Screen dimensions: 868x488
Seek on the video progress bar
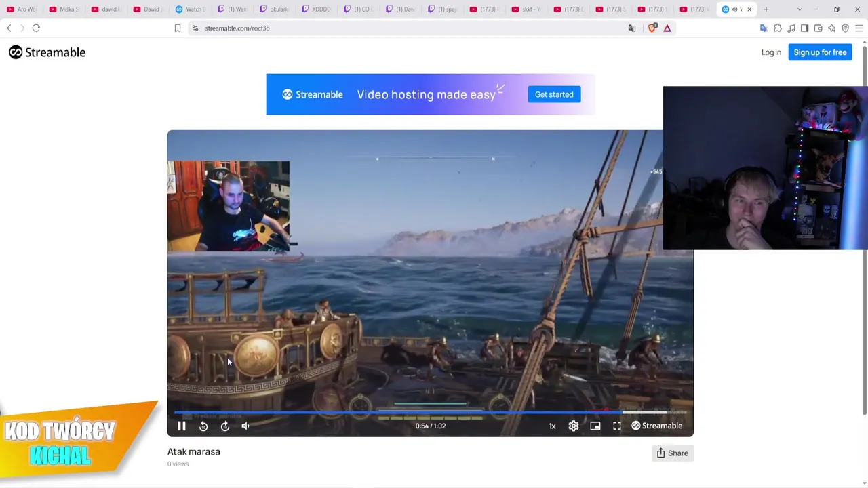(431, 412)
